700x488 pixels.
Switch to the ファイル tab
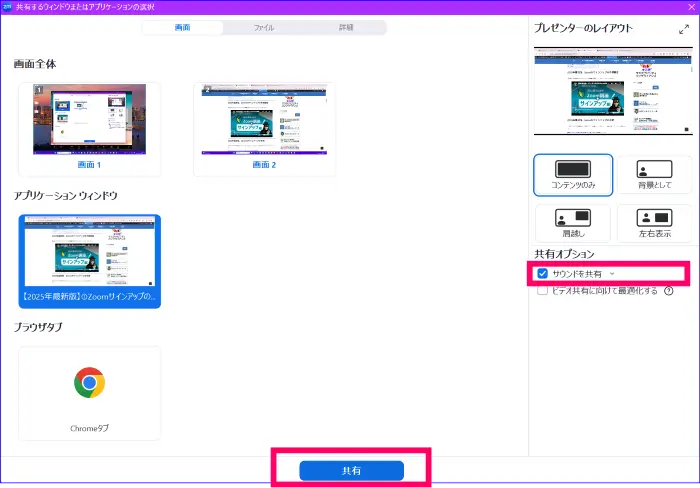pos(263,27)
